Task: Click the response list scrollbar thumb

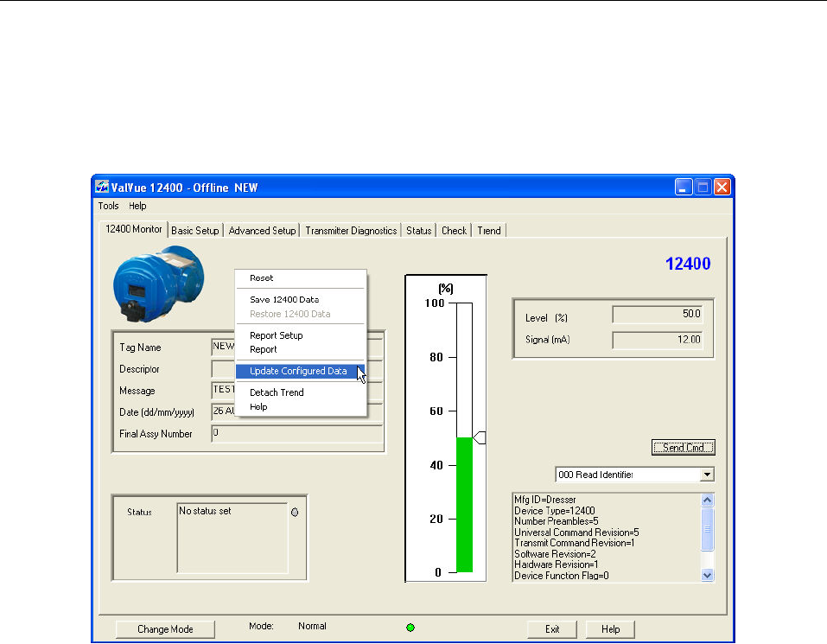Action: click(707, 529)
